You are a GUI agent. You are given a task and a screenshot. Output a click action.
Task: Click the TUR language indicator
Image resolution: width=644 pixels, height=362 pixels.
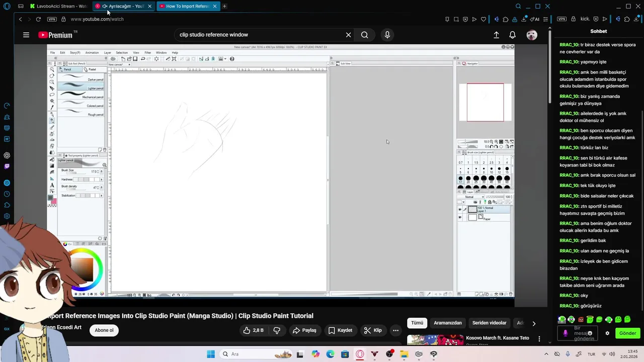click(x=591, y=354)
